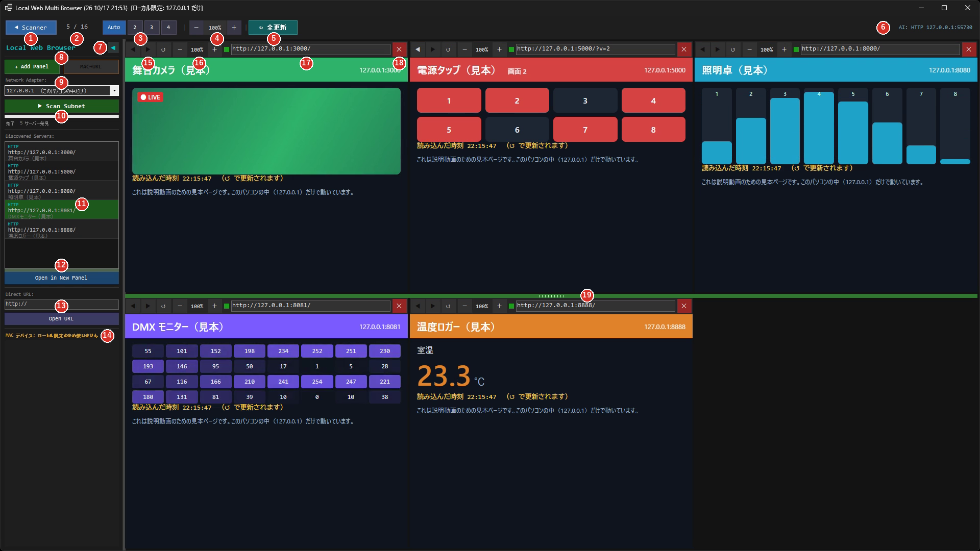
Task: Zoom in the 127.0.0.1:8888 panel
Action: 499,306
